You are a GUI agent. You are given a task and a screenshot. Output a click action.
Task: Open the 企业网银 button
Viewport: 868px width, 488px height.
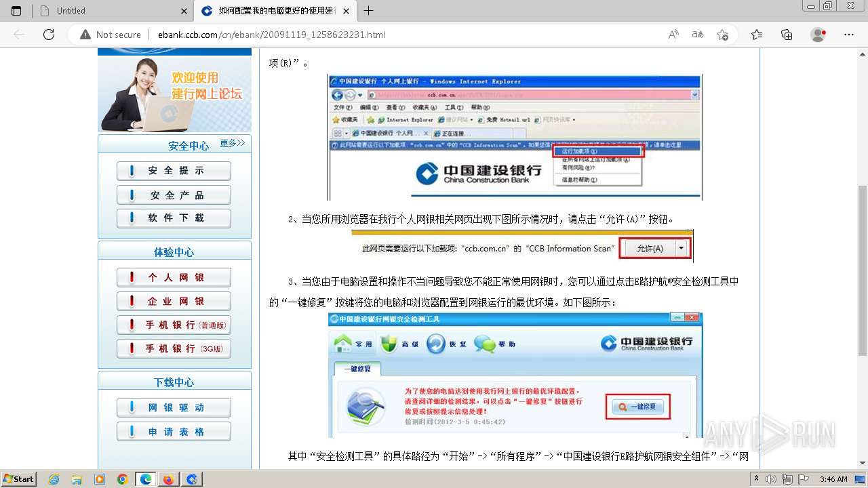174,302
